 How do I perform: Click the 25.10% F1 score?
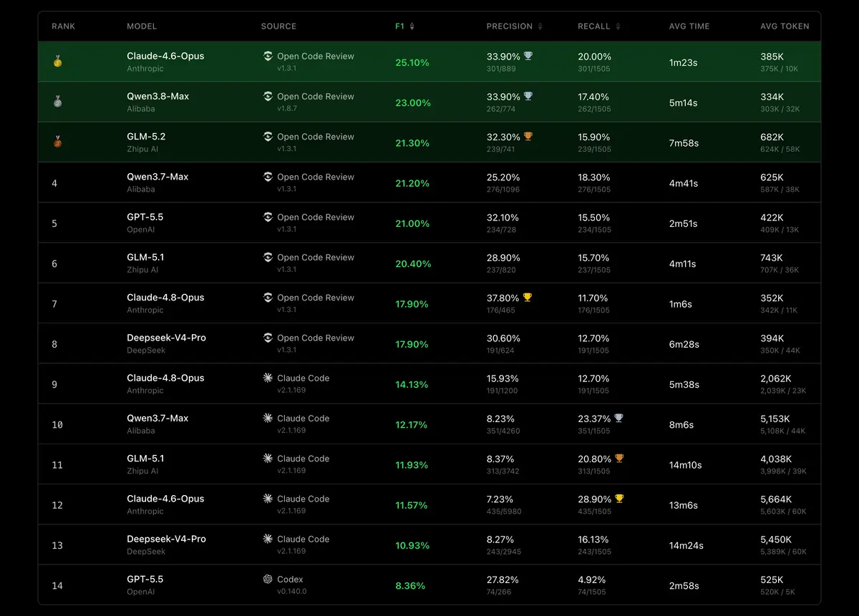pyautogui.click(x=412, y=62)
